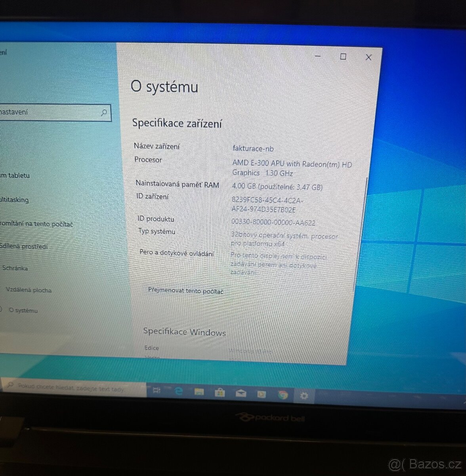Image resolution: width=466 pixels, height=476 pixels.
Task: Click the Název zařízení label
Action: pos(157,146)
